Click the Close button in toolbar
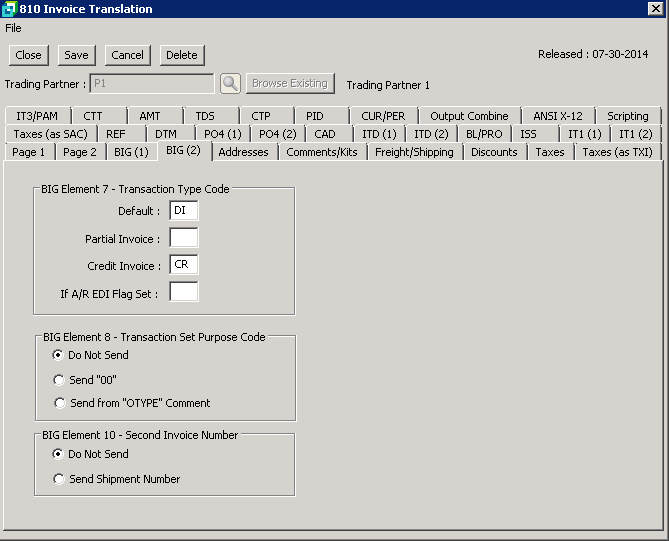The width and height of the screenshot is (669, 541). click(28, 55)
